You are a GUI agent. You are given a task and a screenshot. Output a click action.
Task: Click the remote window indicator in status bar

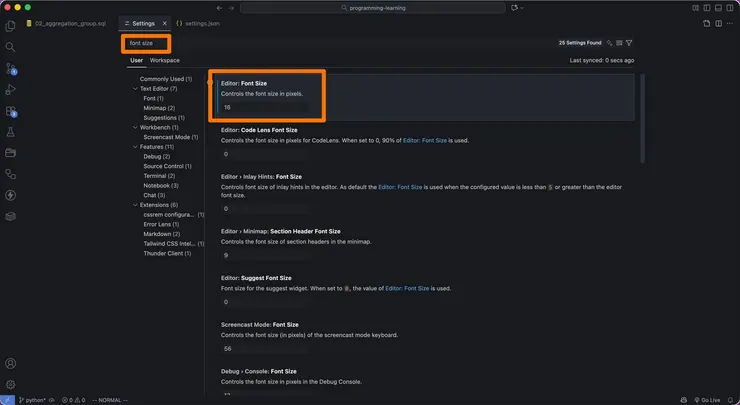coord(7,400)
